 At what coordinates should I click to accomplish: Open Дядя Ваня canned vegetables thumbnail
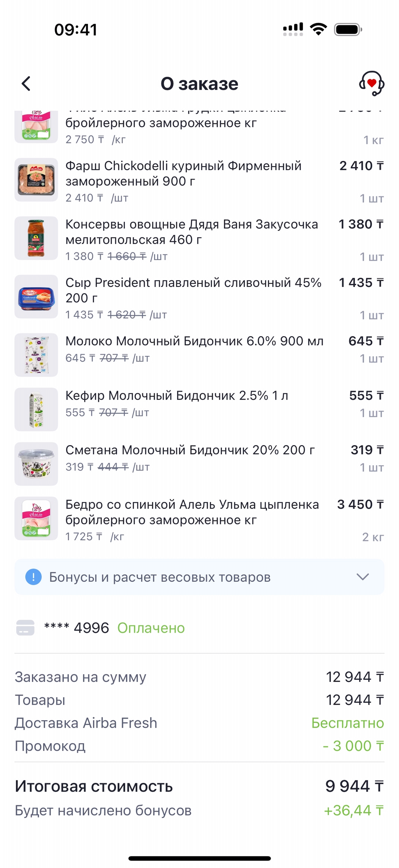coord(36,238)
